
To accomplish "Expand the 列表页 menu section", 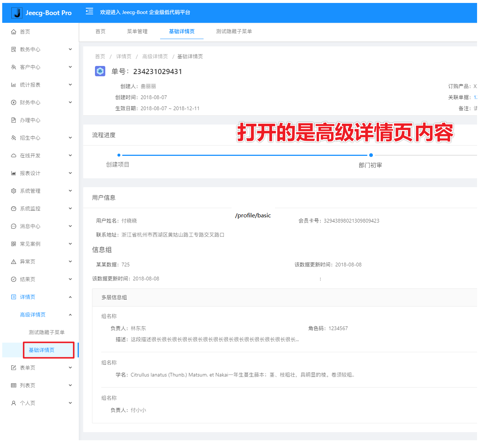I will coord(27,385).
